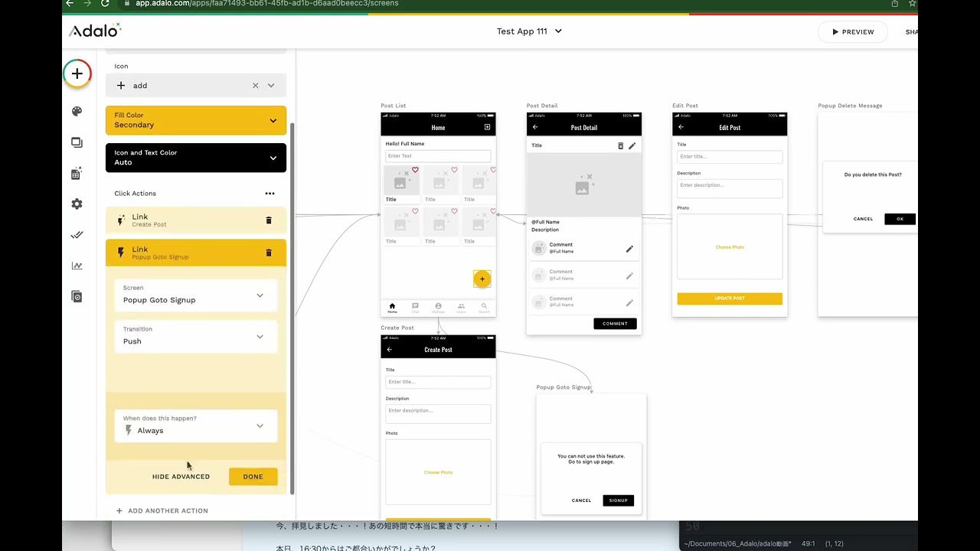The height and width of the screenshot is (551, 980).
Task: Select the Post List screen label
Action: pos(394,106)
